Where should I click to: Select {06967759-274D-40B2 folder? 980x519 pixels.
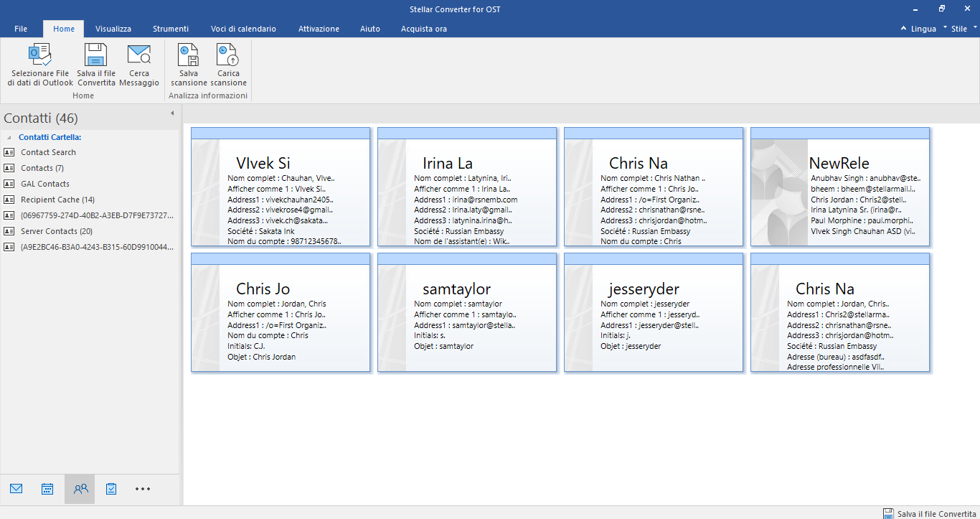point(97,215)
